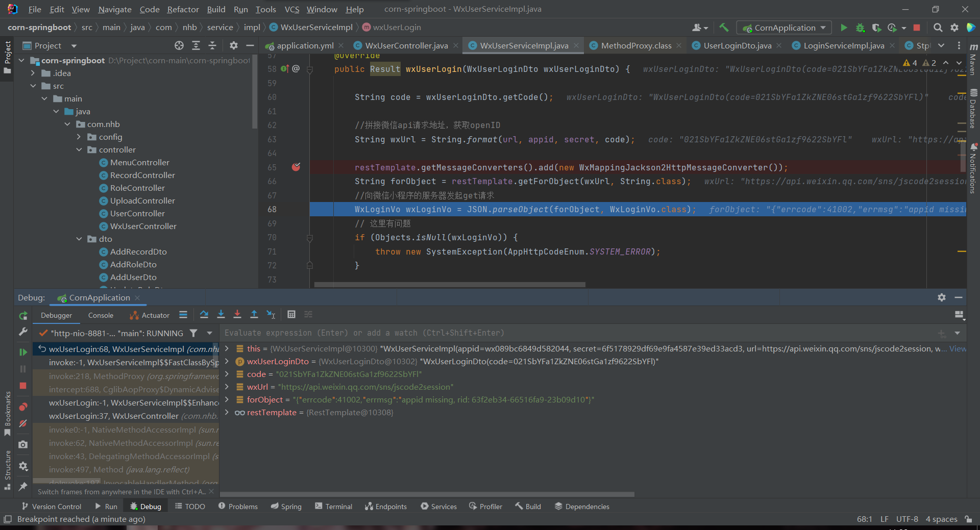Open the CornApplication run configuration dropdown
The height and width of the screenshot is (530, 980).
(x=785, y=28)
